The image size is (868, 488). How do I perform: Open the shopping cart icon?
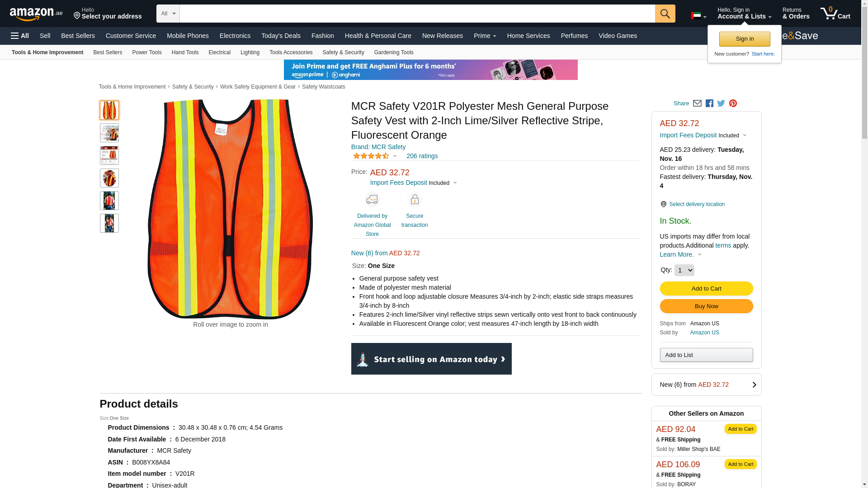pyautogui.click(x=835, y=14)
